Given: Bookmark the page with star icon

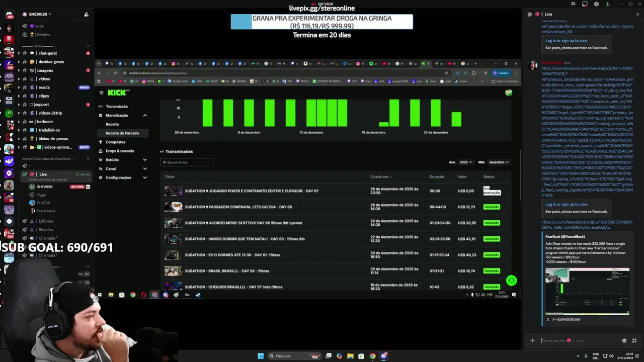Looking at the screenshot, I should coord(446,73).
